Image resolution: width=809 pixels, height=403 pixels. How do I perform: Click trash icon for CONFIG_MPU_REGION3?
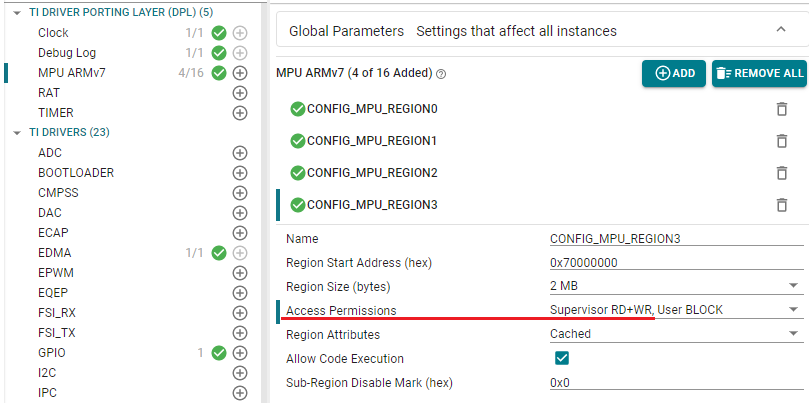click(x=782, y=205)
